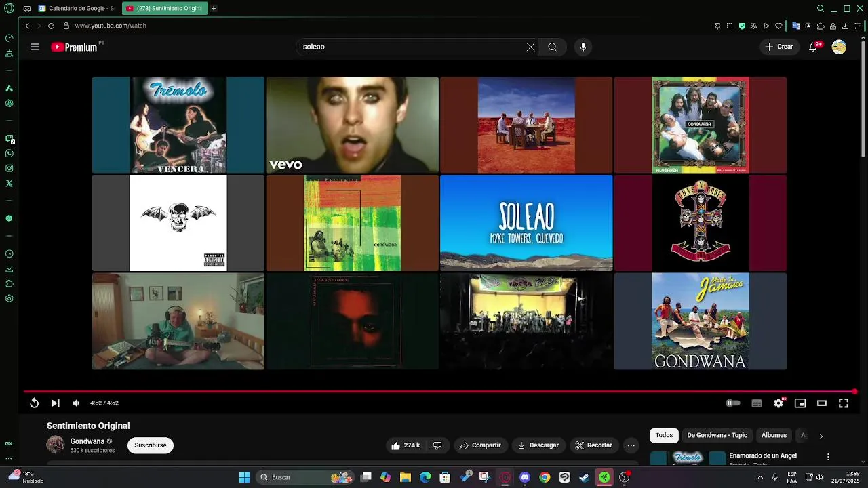Dislike the video
Viewport: 868px width, 488px height.
[437, 445]
